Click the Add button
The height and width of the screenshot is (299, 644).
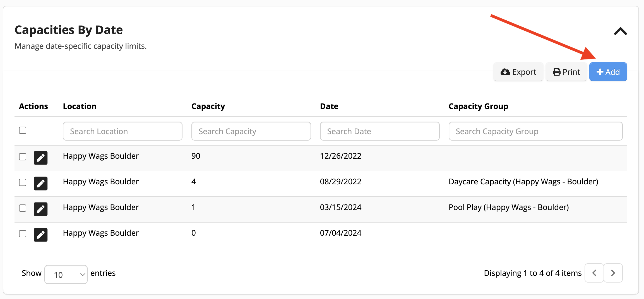click(608, 72)
